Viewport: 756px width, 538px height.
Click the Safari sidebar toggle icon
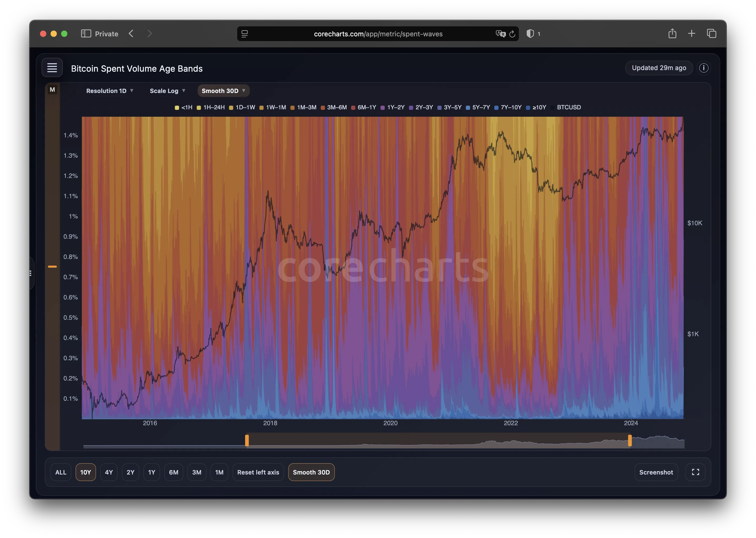point(86,34)
